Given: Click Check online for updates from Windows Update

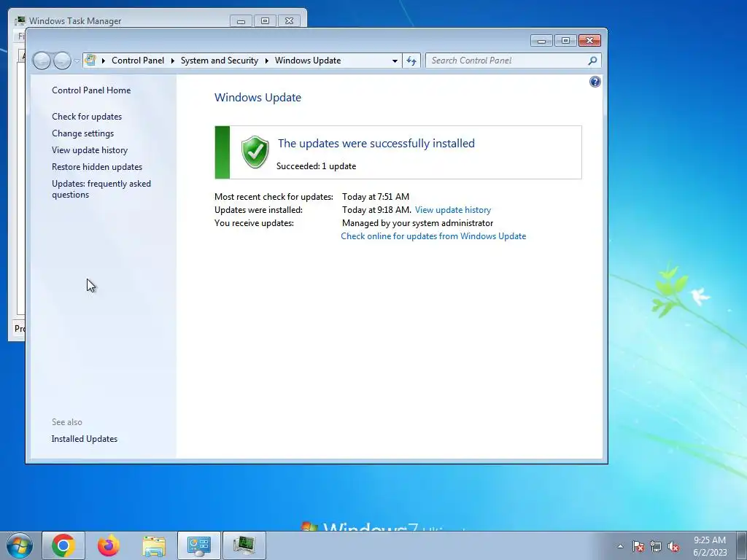Looking at the screenshot, I should pyautogui.click(x=433, y=236).
